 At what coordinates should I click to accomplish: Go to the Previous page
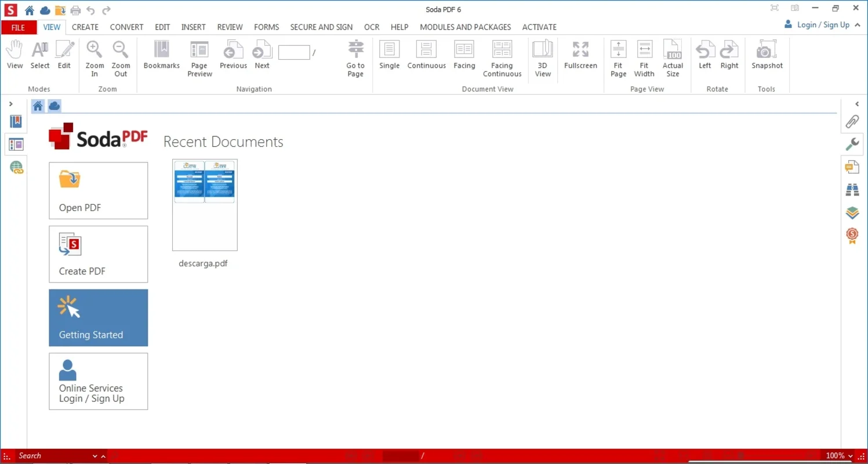coord(234,55)
